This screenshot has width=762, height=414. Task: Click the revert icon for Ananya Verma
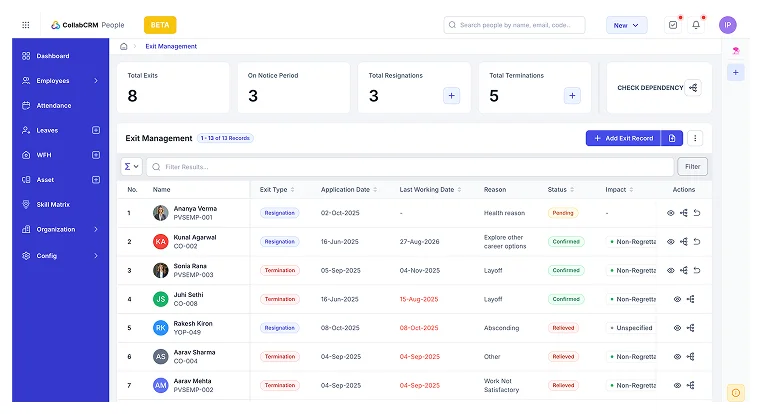point(697,213)
